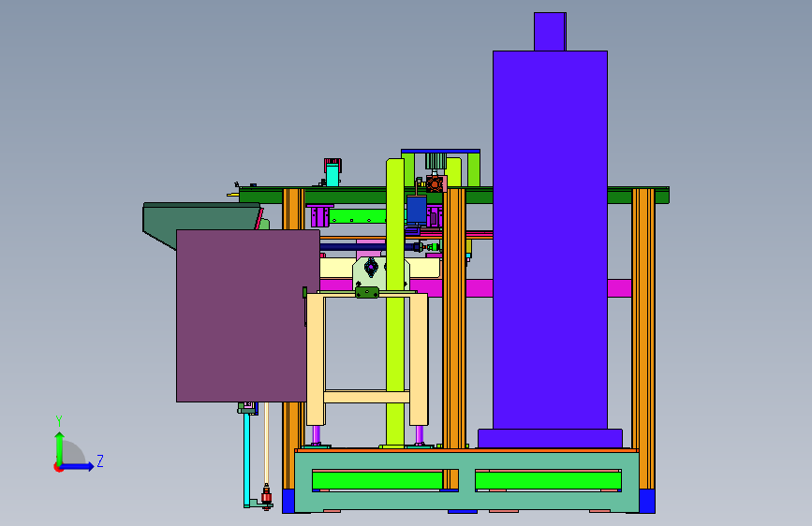
Task: Select the tall purple tower body
Action: tap(550, 240)
